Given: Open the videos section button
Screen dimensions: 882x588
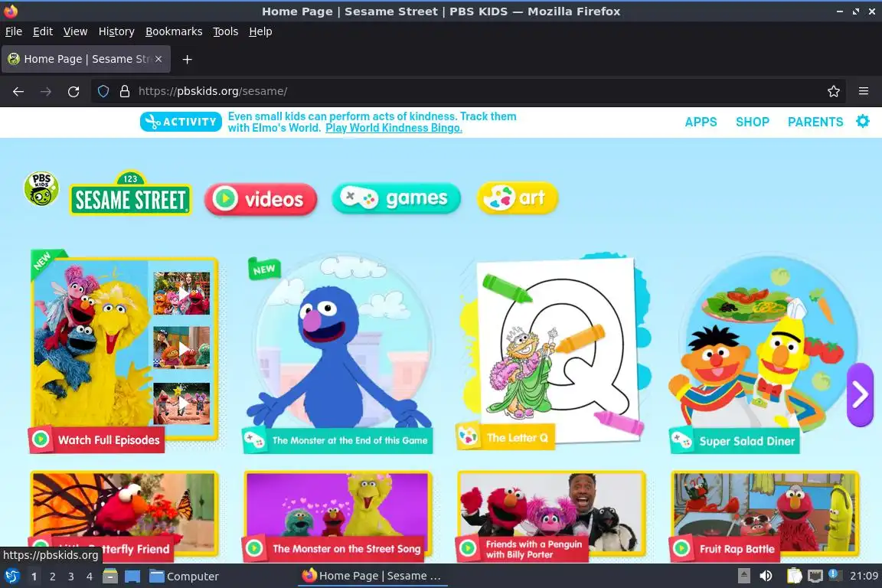Looking at the screenshot, I should [x=261, y=199].
